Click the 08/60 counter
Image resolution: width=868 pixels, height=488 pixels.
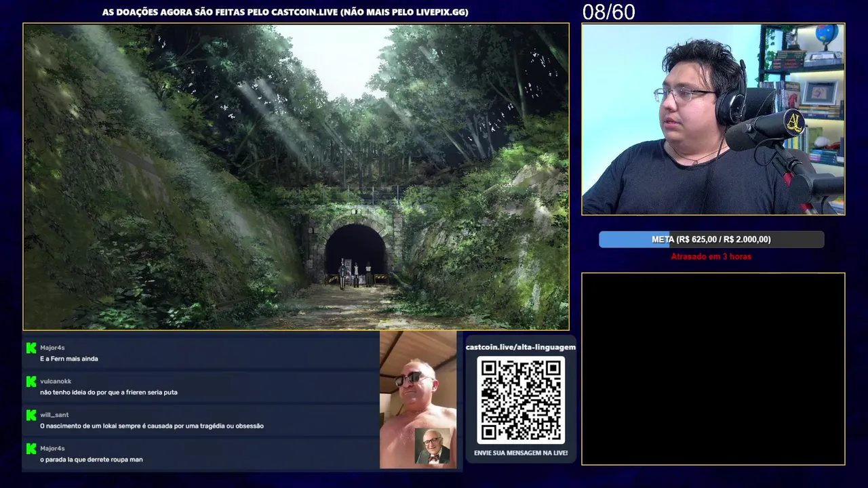[608, 12]
